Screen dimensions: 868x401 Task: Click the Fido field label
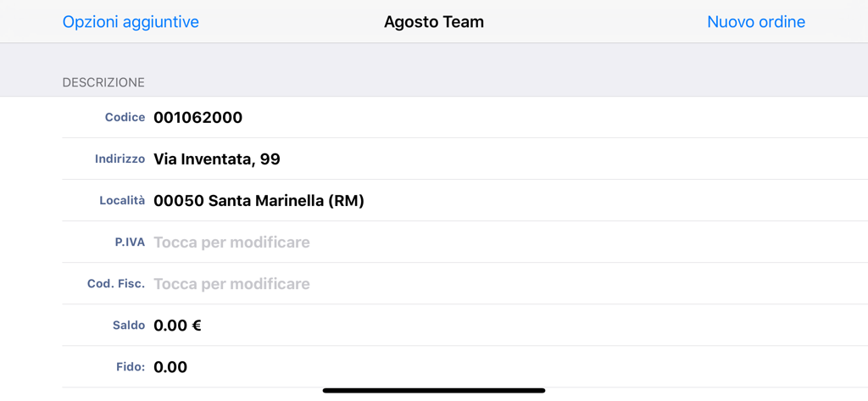coord(129,367)
